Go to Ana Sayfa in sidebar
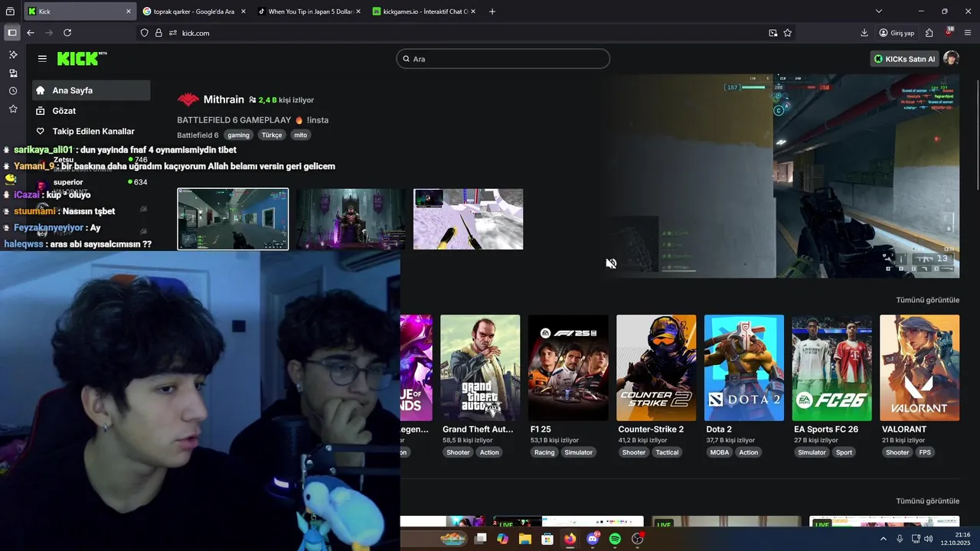The width and height of the screenshot is (980, 551). 91,90
